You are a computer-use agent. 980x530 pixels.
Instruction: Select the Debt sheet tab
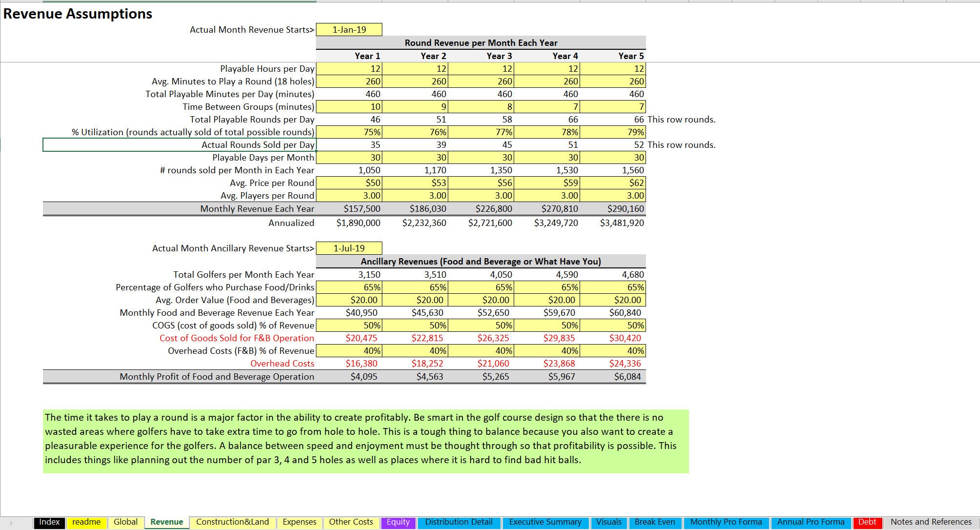click(x=867, y=522)
